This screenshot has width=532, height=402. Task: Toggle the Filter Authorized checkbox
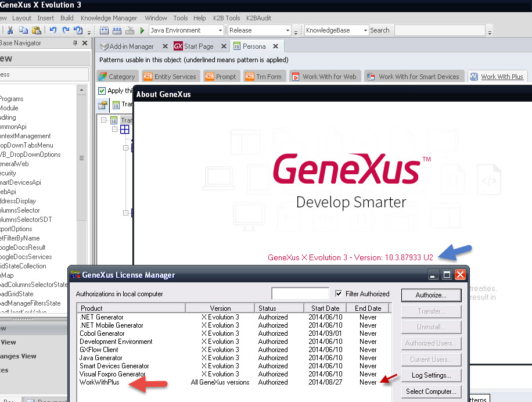[x=339, y=295]
